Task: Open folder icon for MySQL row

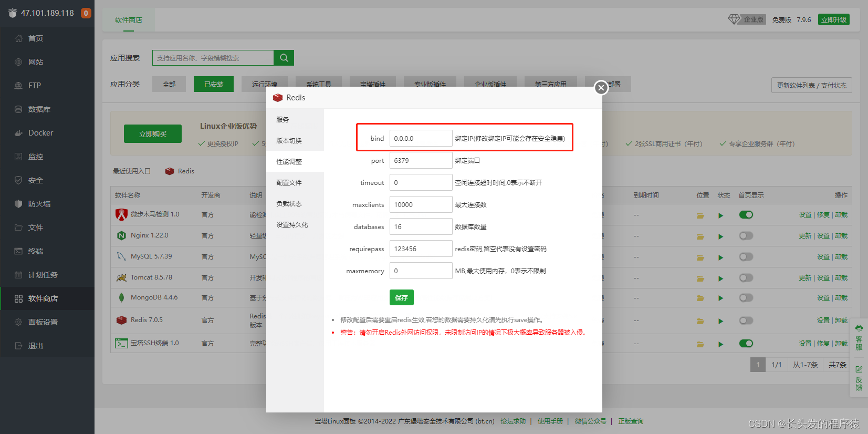Action: [x=700, y=257]
